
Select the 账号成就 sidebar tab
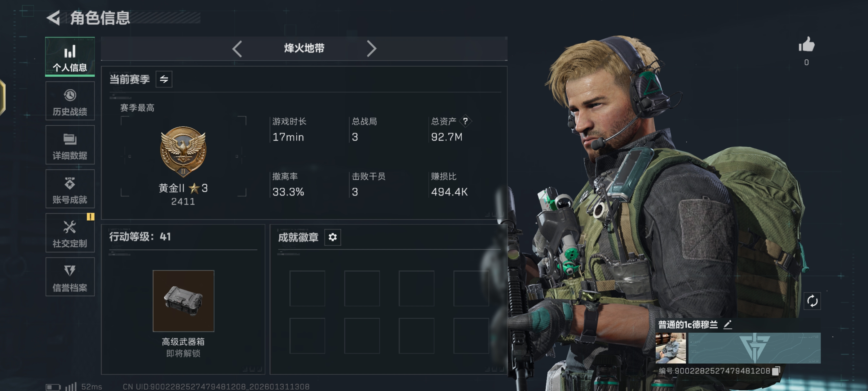click(x=70, y=189)
